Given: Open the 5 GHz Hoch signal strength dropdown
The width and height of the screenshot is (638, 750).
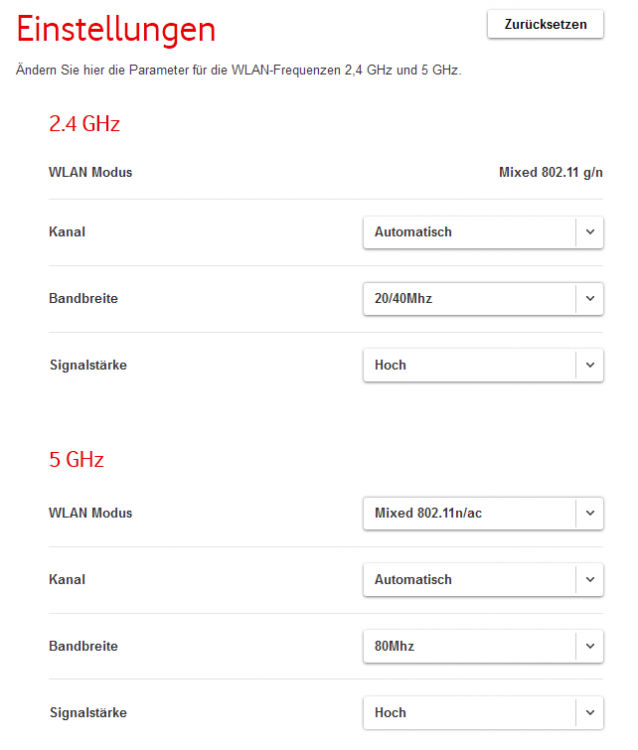Looking at the screenshot, I should tap(470, 713).
